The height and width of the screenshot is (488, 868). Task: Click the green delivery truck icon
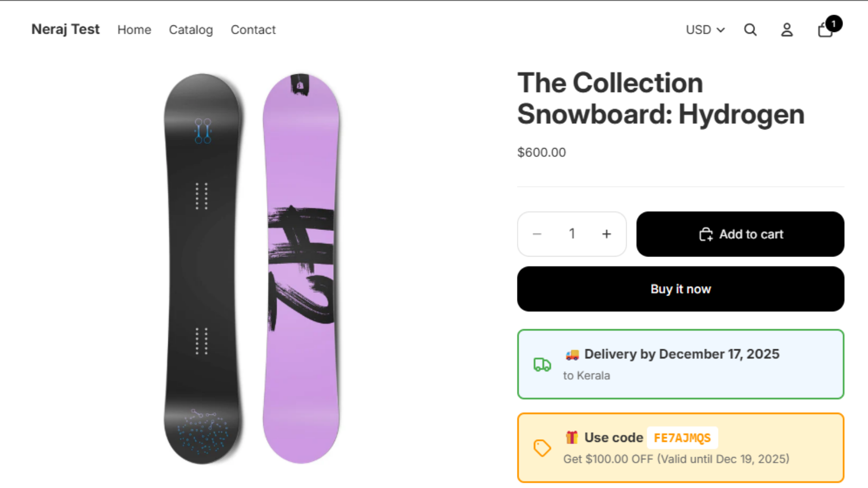541,364
